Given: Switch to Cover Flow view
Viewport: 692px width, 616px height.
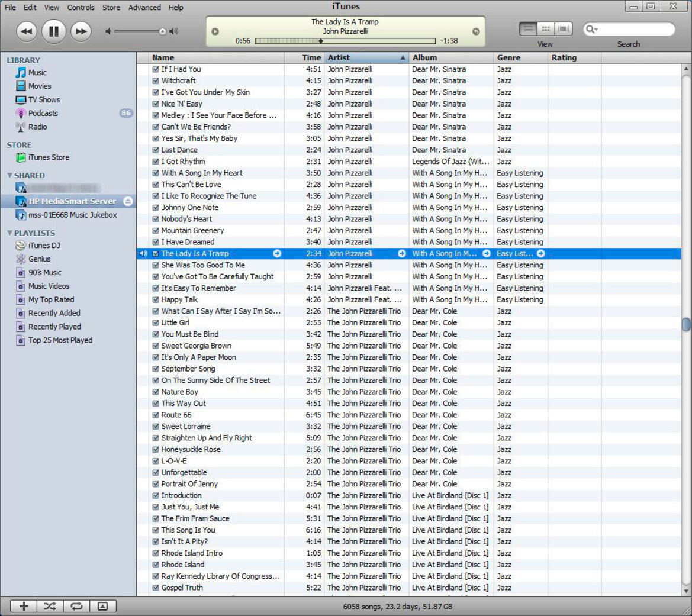Looking at the screenshot, I should point(564,29).
